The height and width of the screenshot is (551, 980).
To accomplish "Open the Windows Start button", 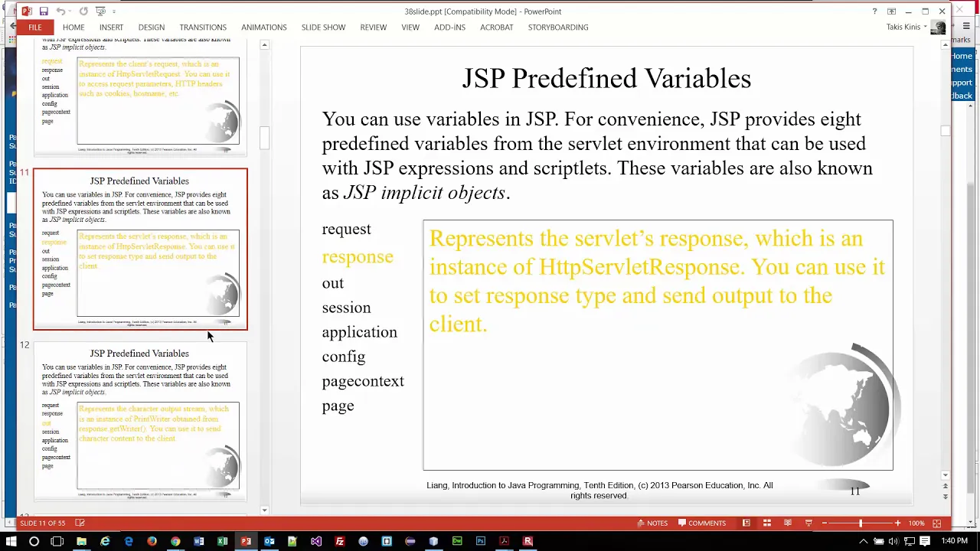I will pos(11,541).
